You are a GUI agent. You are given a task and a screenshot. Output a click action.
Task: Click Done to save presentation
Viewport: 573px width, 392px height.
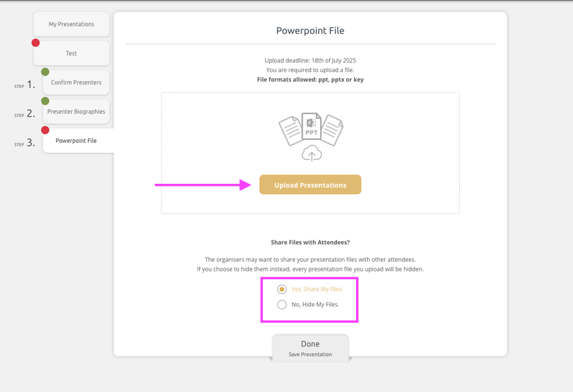[x=310, y=348]
